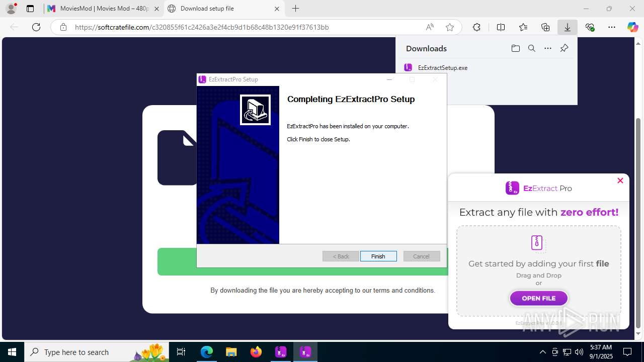Open Browser essentials icon
This screenshot has height=362, width=644.
(590, 27)
